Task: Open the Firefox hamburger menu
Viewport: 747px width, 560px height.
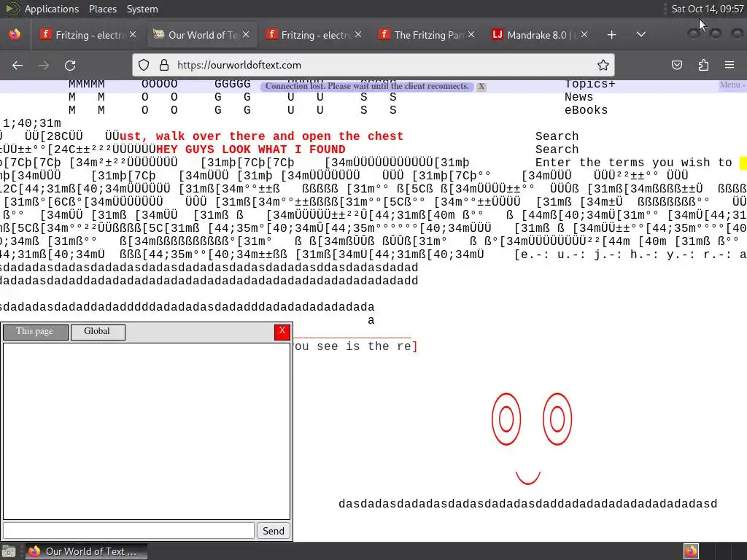Action: [729, 65]
